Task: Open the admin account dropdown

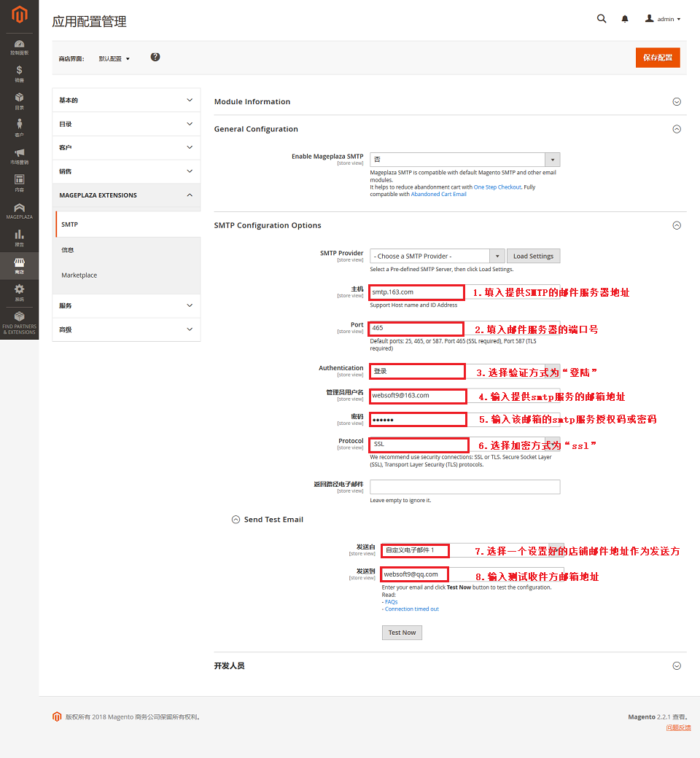Action: pos(663,19)
